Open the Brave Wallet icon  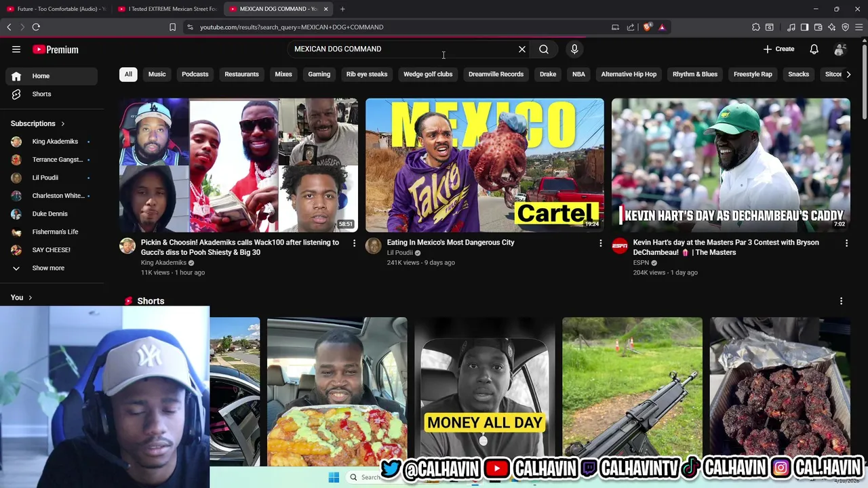[x=818, y=27]
